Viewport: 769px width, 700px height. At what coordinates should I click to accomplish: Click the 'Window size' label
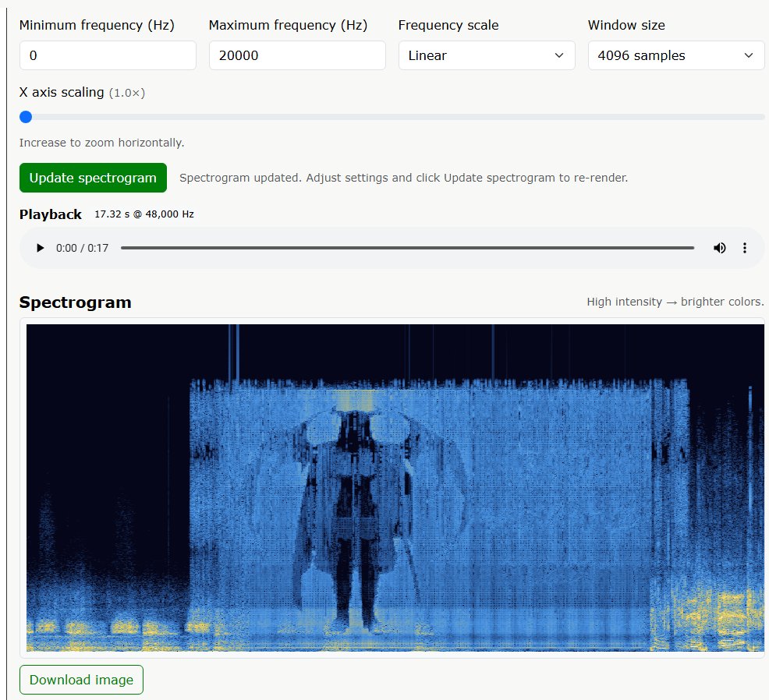click(x=626, y=25)
